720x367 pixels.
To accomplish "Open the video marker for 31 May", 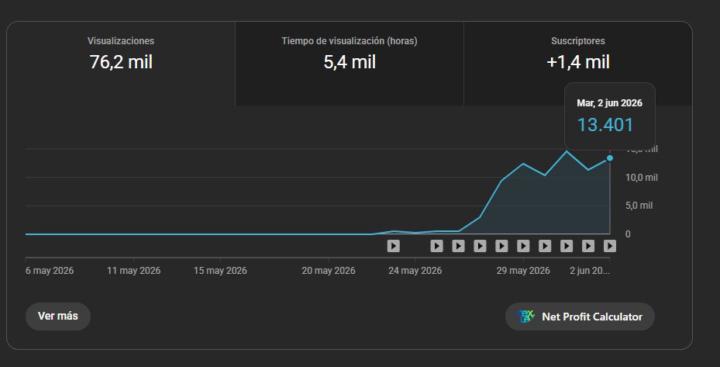I will click(x=566, y=246).
